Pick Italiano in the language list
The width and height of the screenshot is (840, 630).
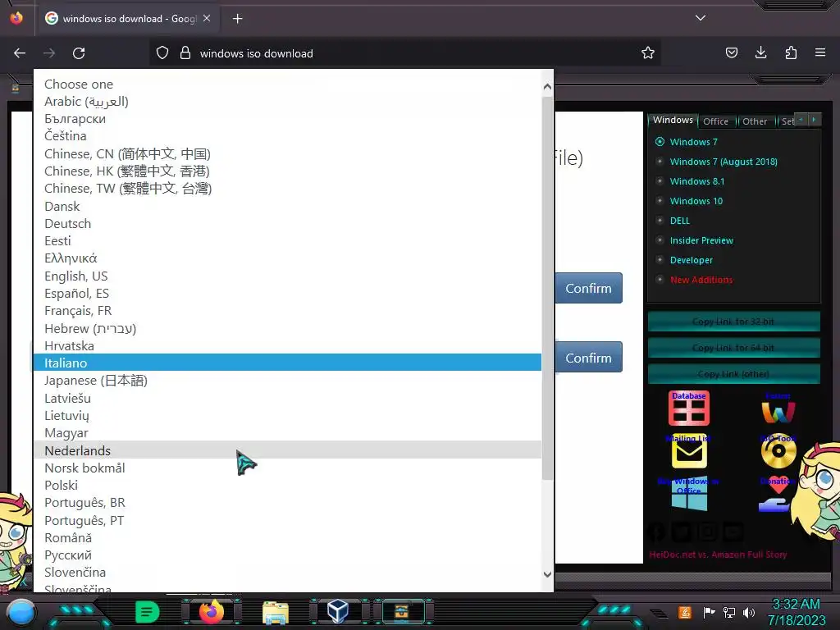coord(287,363)
